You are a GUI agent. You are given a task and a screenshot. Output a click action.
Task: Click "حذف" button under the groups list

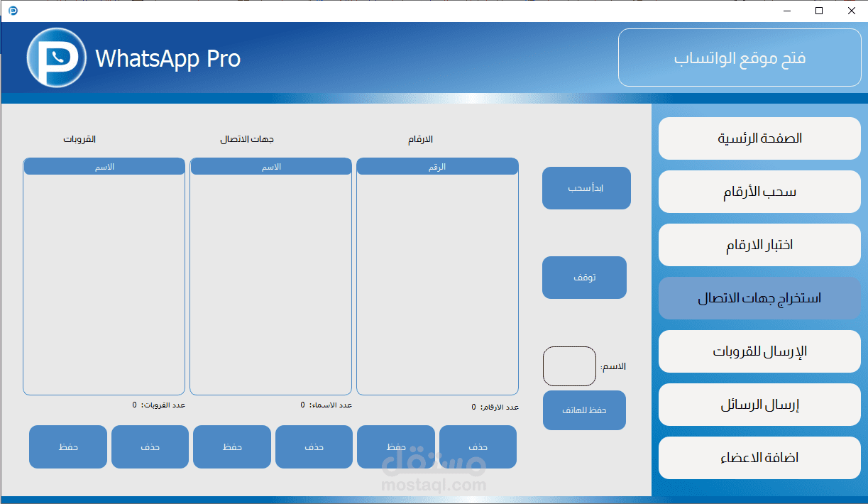click(150, 447)
